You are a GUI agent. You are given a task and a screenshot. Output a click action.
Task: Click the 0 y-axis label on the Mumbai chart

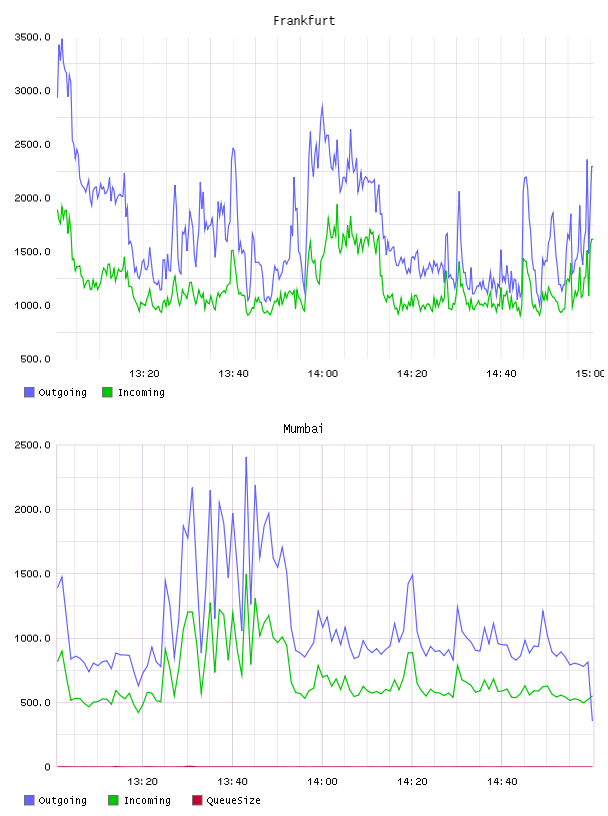point(47,767)
